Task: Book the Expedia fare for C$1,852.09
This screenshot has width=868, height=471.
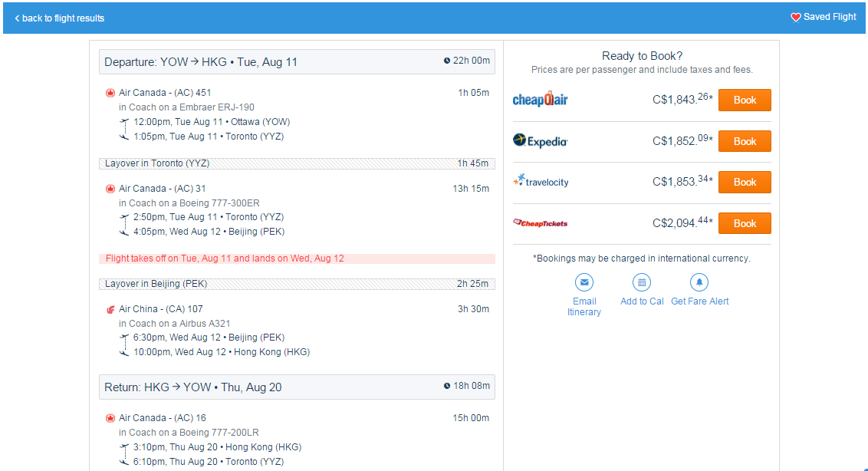Action: point(744,140)
